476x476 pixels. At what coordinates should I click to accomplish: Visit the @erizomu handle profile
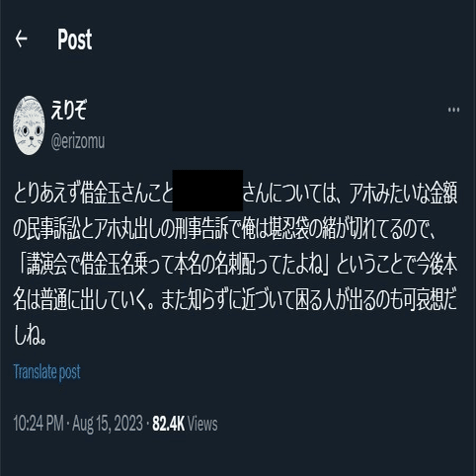(x=78, y=141)
